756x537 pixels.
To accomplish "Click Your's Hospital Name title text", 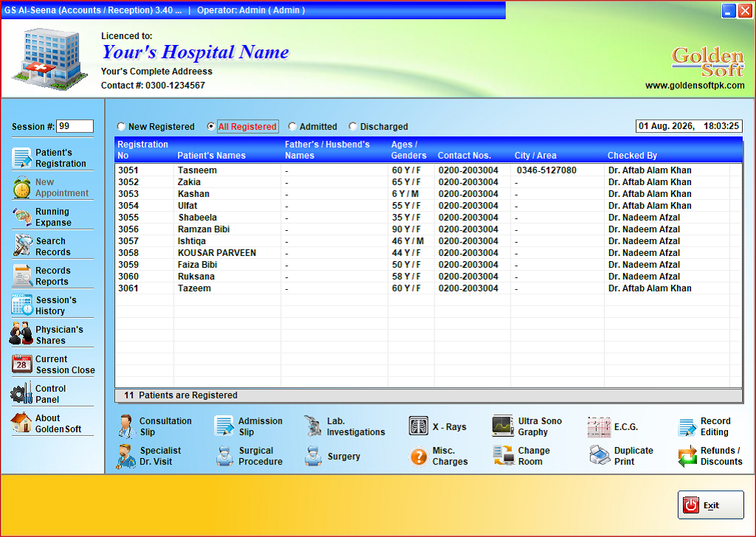I will pos(195,52).
